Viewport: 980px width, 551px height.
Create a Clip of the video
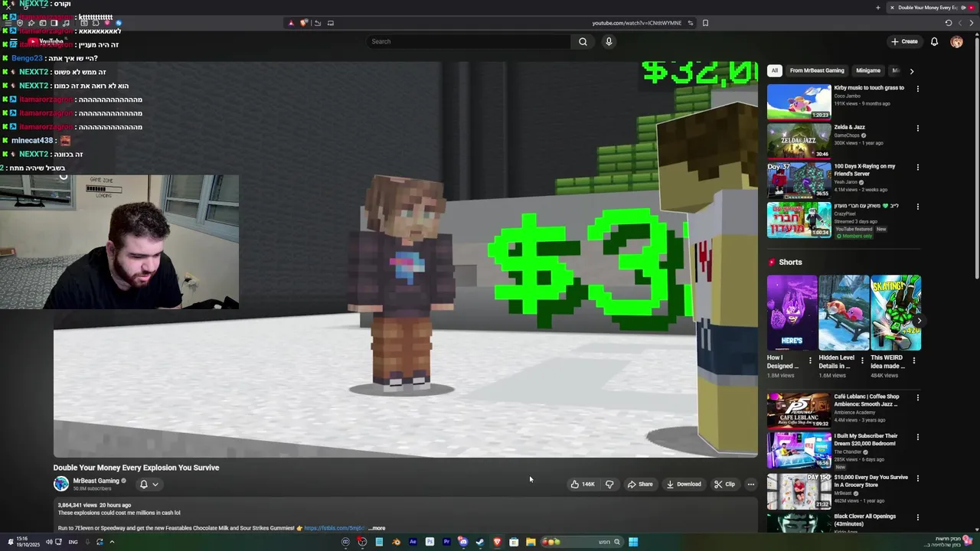[x=724, y=484]
